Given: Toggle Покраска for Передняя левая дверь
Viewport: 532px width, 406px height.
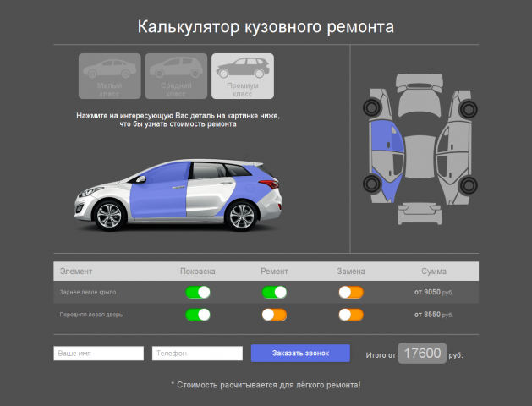Looking at the screenshot, I should 198,315.
